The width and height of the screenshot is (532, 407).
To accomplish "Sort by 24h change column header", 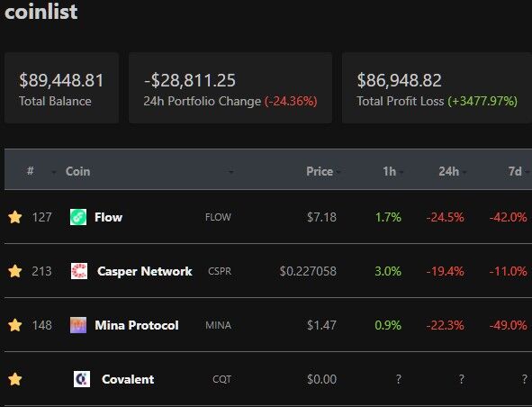I will [448, 171].
